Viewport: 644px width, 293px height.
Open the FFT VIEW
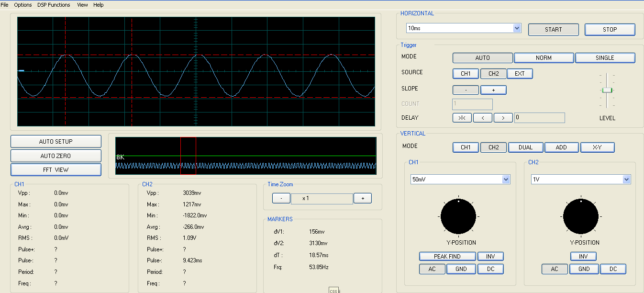point(56,170)
